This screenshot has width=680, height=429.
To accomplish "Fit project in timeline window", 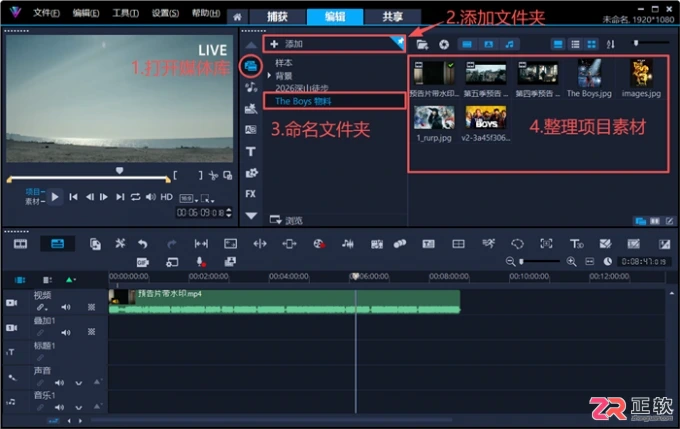I will [590, 262].
